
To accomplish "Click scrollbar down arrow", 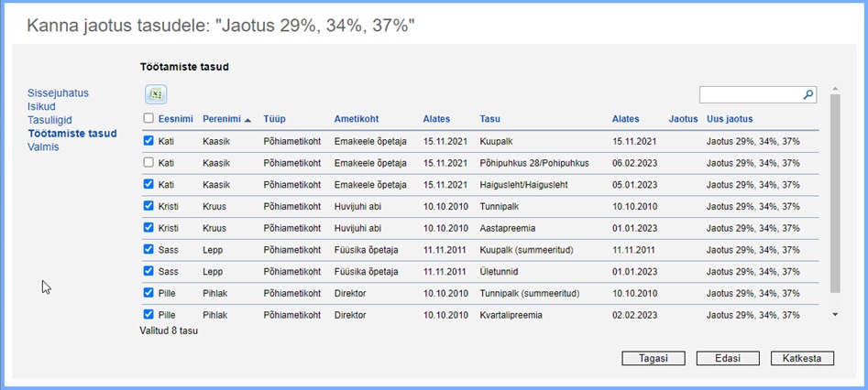I will click(x=834, y=314).
